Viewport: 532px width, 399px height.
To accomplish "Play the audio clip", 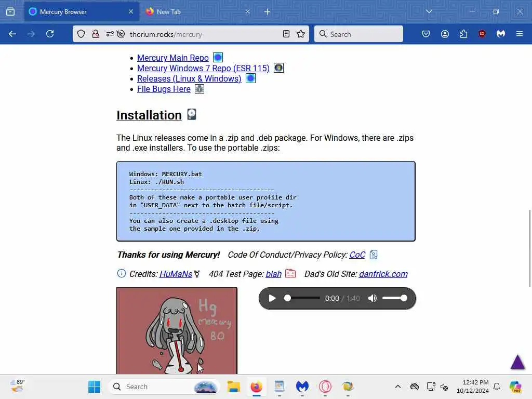I will tap(272, 298).
